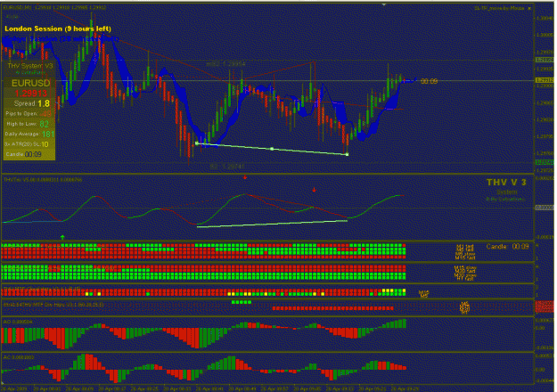Click the THVTrix indicator name label

tap(43, 180)
